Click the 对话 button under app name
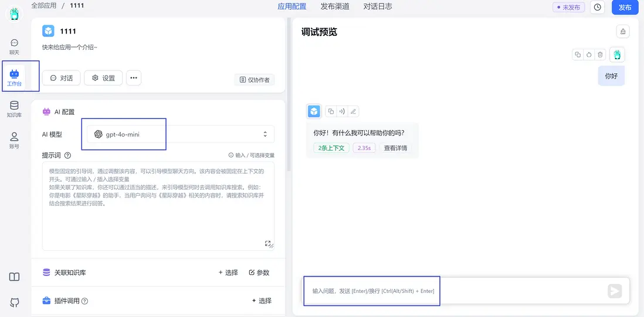 click(x=61, y=78)
